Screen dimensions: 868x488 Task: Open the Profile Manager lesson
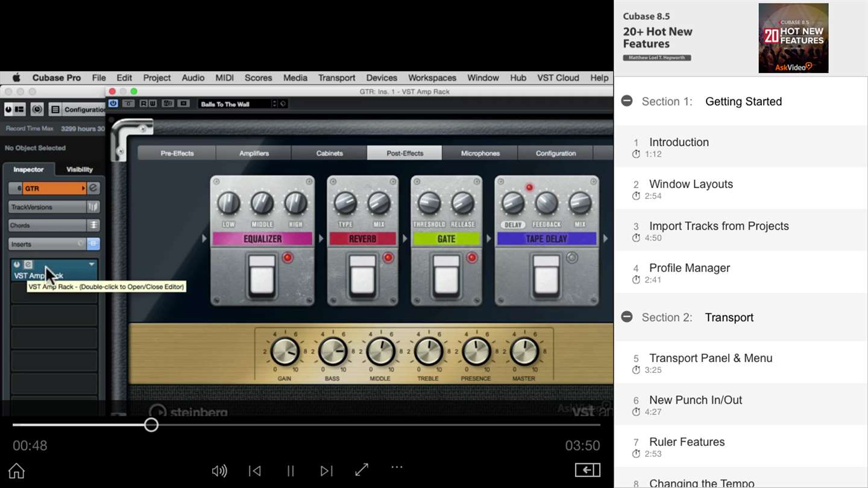741,273
